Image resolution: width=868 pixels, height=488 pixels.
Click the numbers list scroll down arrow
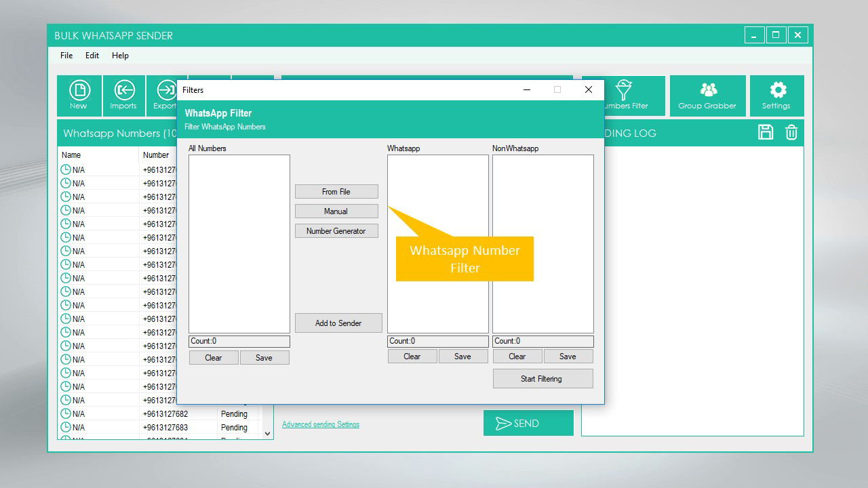click(267, 433)
